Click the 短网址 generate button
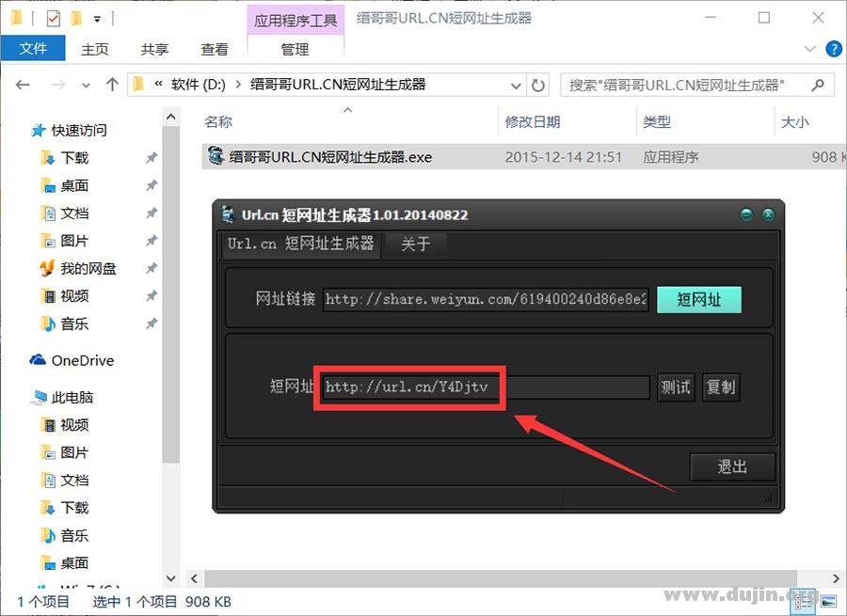 click(x=699, y=300)
